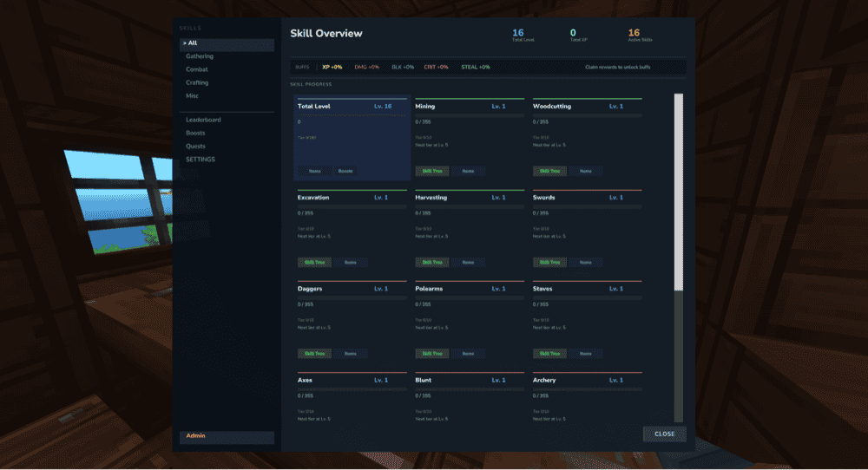Click the STEAL +0% buff

(476, 68)
